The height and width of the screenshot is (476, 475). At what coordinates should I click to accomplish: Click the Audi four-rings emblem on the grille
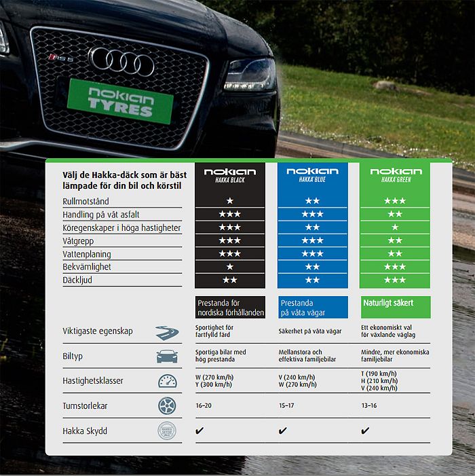(x=121, y=61)
